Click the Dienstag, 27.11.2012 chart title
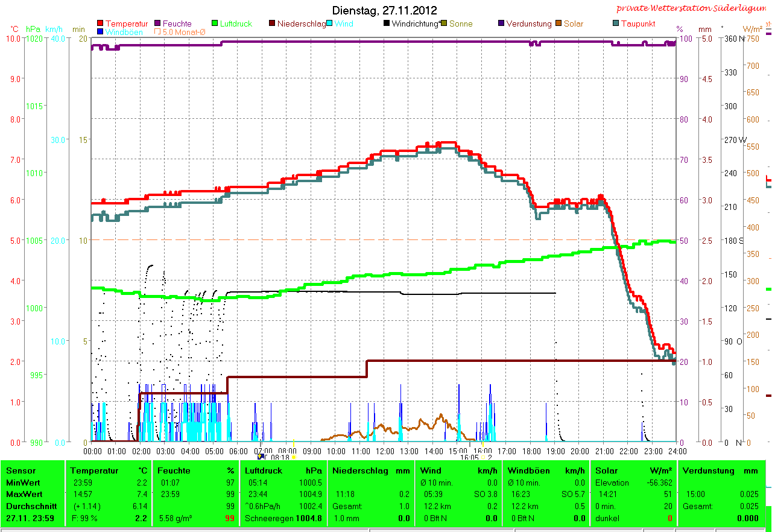 click(x=385, y=11)
